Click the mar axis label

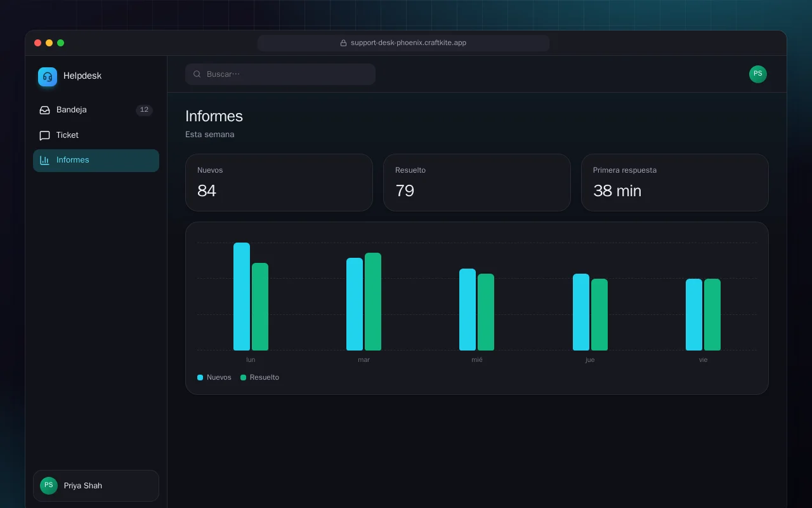(x=364, y=360)
